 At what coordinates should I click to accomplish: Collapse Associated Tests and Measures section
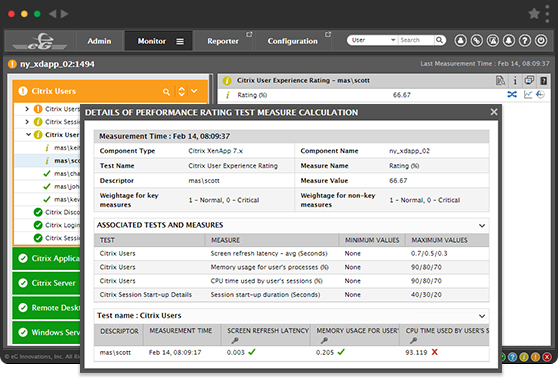click(482, 225)
